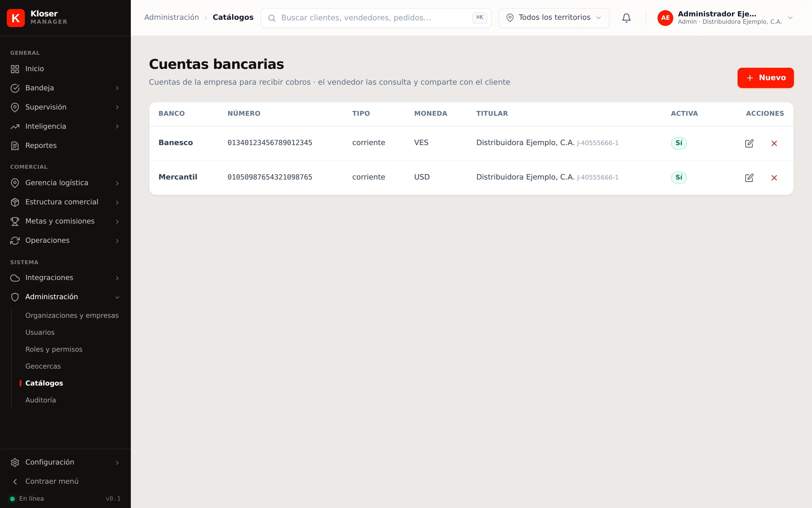Click the green En línea status dot
The image size is (812, 508).
tap(12, 499)
